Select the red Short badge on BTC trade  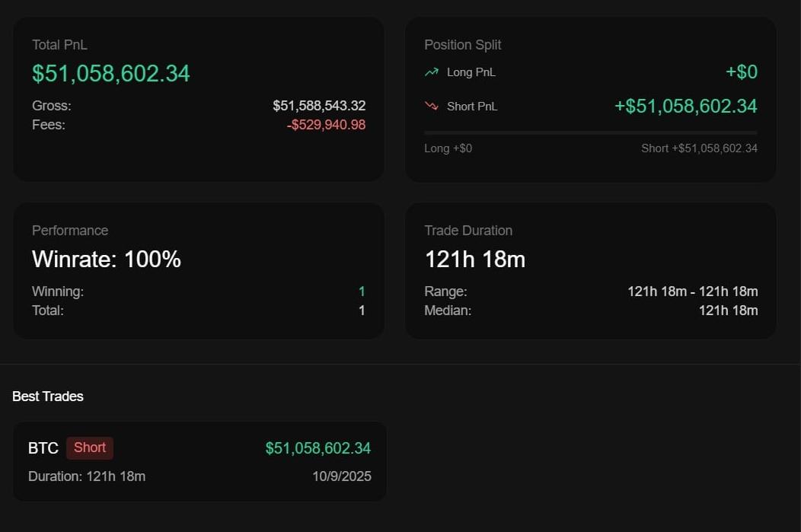[90, 448]
